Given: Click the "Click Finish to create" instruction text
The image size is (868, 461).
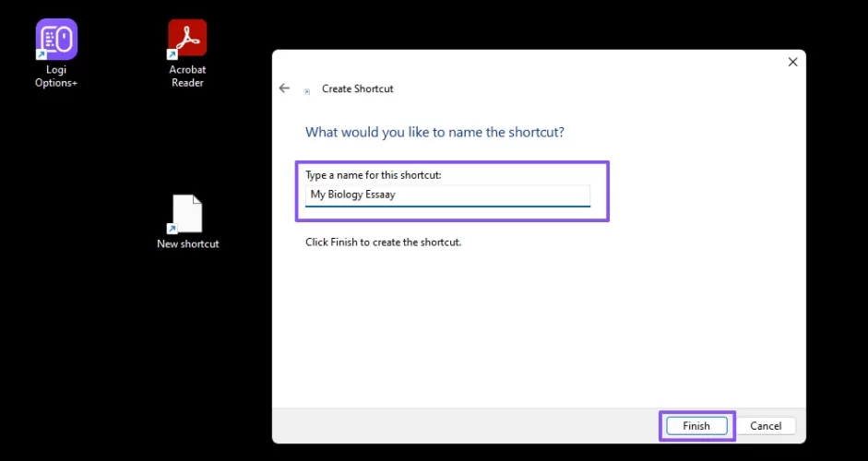Looking at the screenshot, I should point(383,242).
